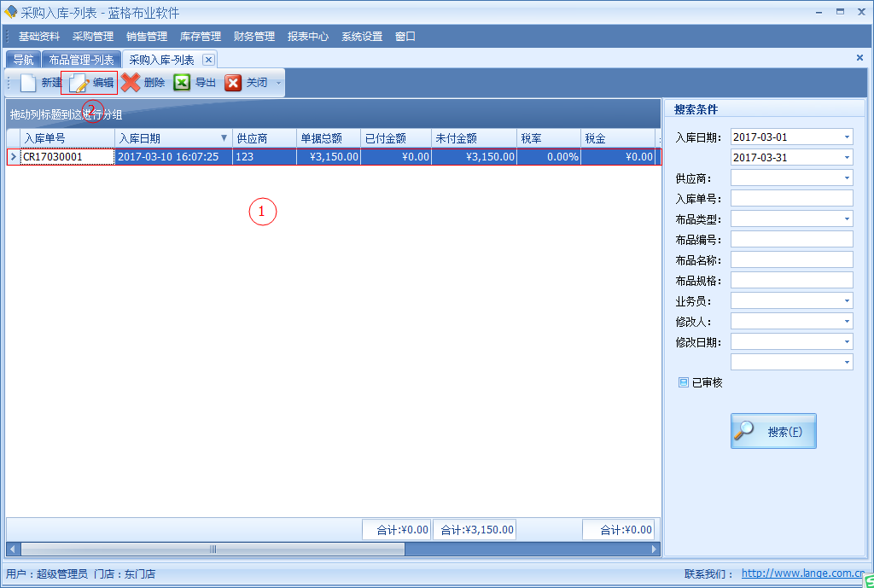
Task: Open the 业务员 dropdown list
Action: (847, 301)
